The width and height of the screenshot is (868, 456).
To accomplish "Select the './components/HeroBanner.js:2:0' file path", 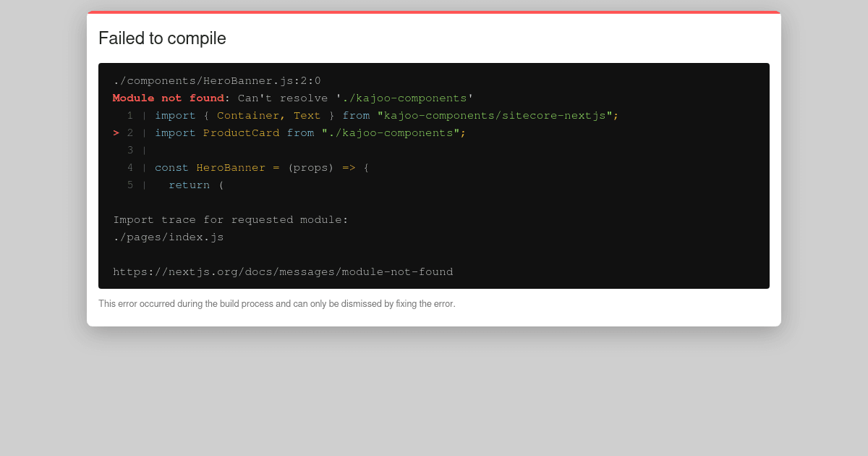I will pos(217,80).
